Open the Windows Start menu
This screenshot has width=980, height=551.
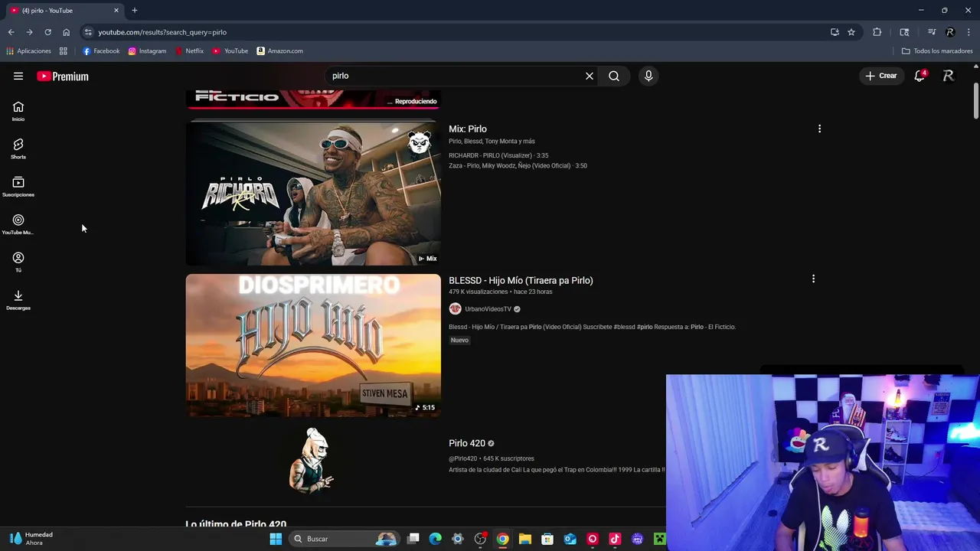(x=276, y=539)
